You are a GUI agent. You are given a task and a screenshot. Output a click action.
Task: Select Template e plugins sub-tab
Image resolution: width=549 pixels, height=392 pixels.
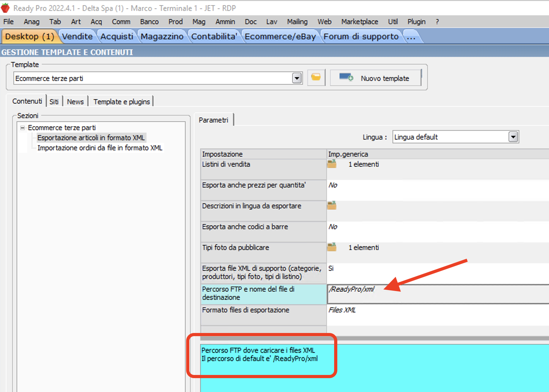point(121,102)
